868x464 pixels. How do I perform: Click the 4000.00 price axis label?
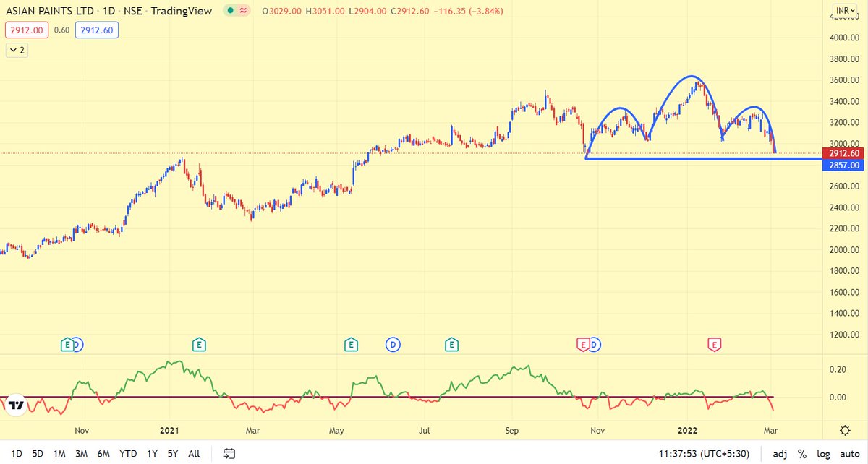[x=845, y=38]
